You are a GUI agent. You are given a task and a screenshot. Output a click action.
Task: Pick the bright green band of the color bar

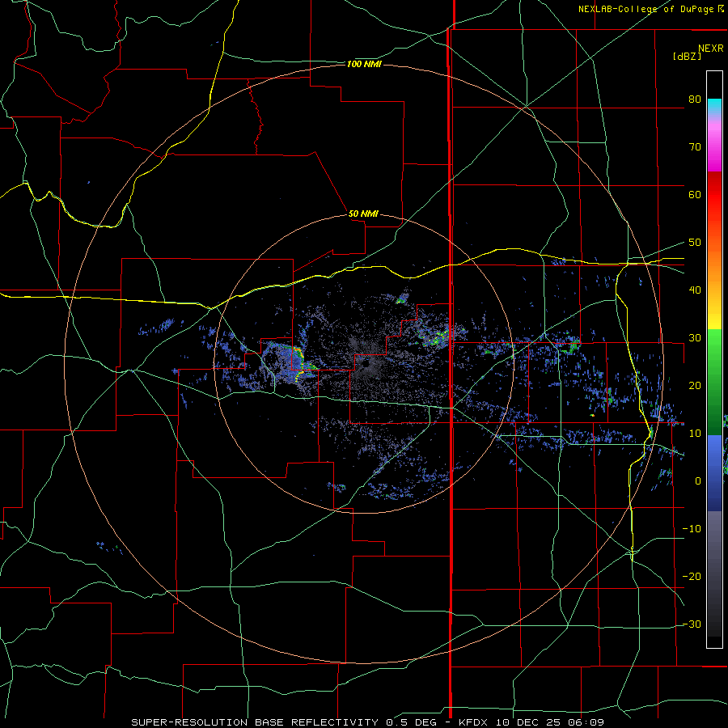[x=714, y=346]
